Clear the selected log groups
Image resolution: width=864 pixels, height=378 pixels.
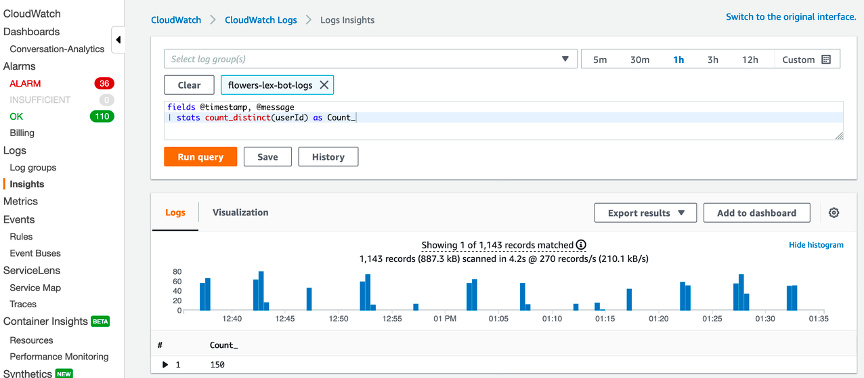tap(189, 85)
